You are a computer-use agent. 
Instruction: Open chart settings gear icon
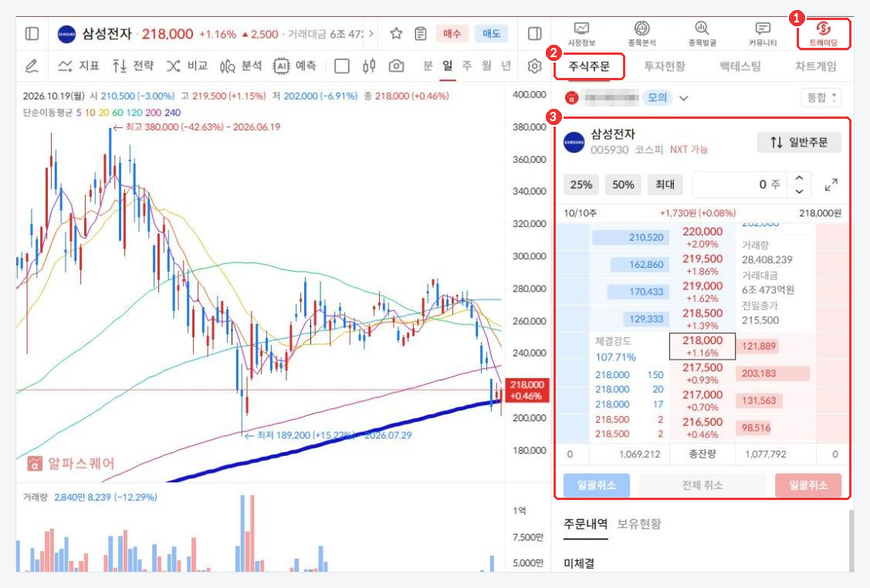click(534, 66)
